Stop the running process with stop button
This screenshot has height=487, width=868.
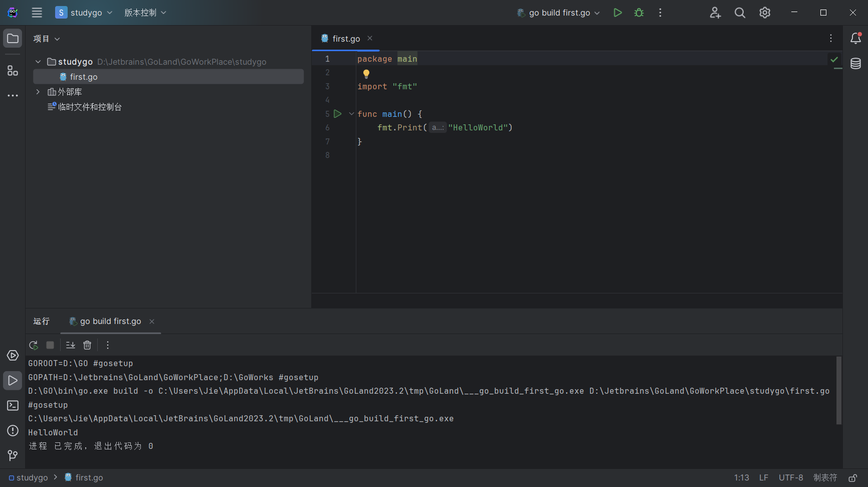pyautogui.click(x=50, y=345)
